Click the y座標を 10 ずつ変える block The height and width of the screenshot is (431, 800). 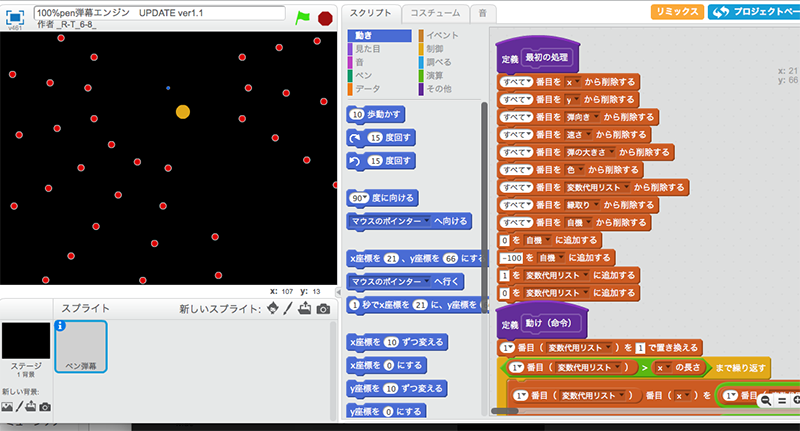click(397, 389)
